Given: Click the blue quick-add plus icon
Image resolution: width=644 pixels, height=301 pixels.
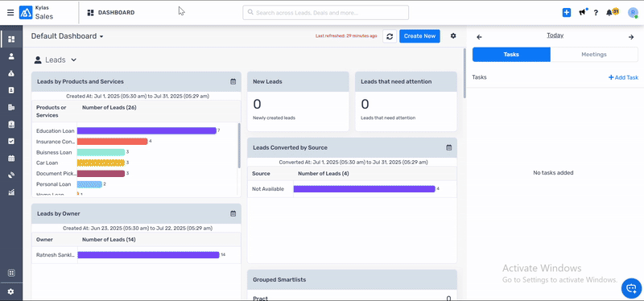Looking at the screenshot, I should [567, 12].
